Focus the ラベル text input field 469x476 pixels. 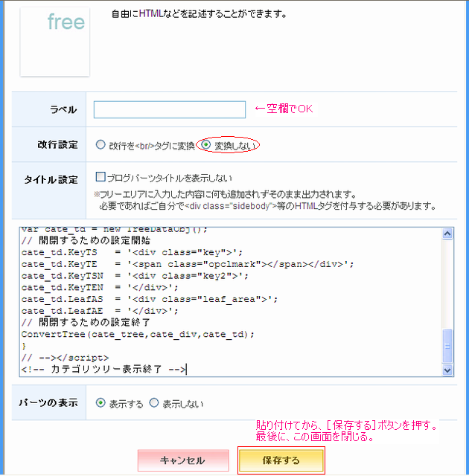tap(170, 109)
